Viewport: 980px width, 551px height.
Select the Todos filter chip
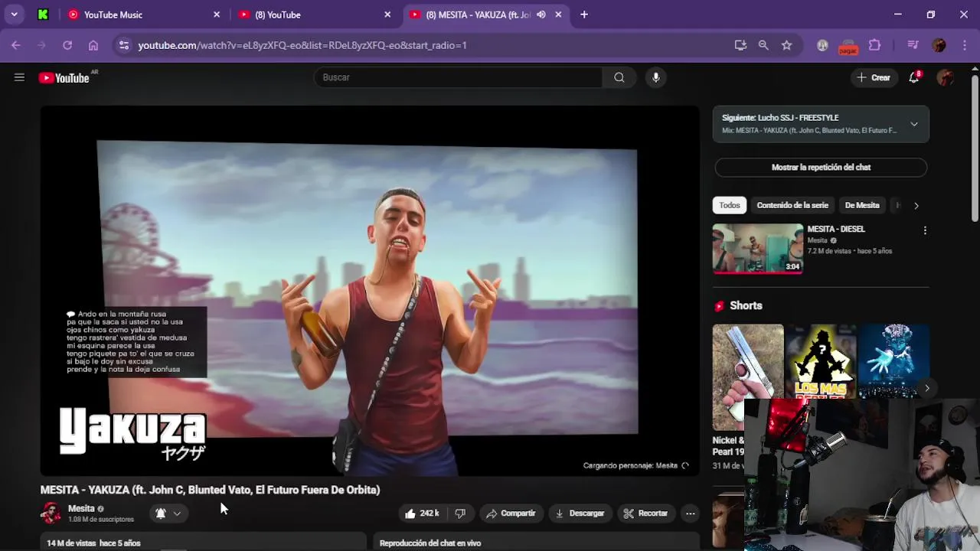coord(730,205)
